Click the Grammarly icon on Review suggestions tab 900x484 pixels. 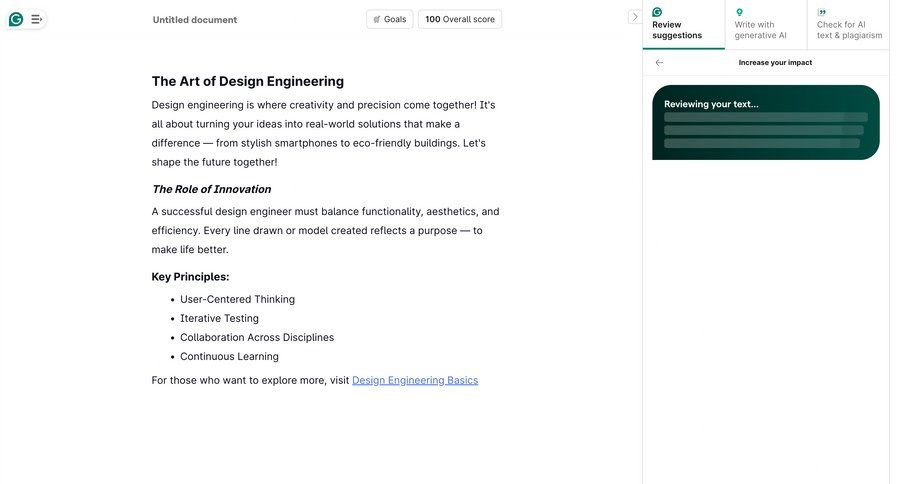point(657,12)
